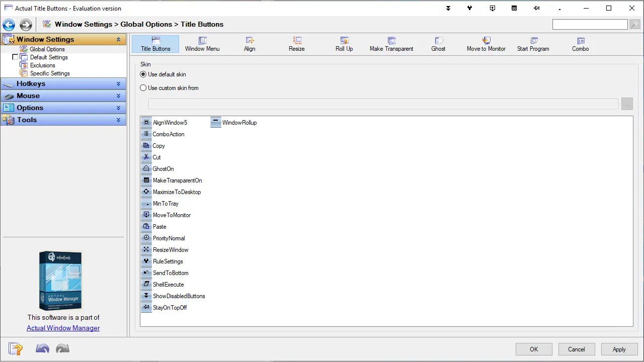Click the Make Transparent icon
The image size is (644, 362).
[391, 41]
